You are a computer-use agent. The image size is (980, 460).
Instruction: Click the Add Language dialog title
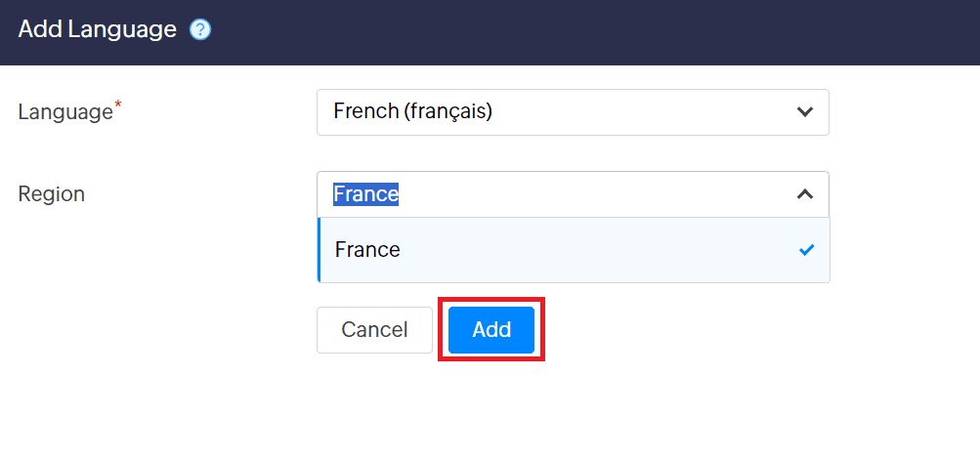[x=97, y=30]
